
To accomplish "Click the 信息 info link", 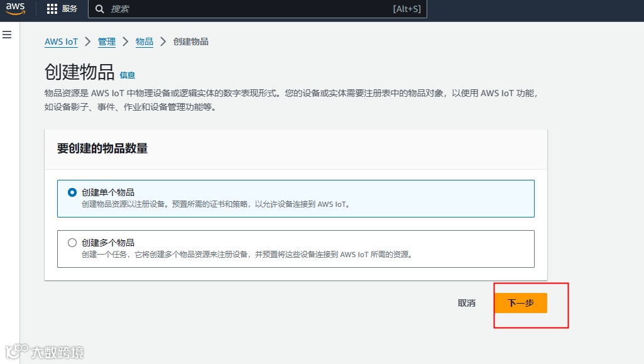I will 128,75.
